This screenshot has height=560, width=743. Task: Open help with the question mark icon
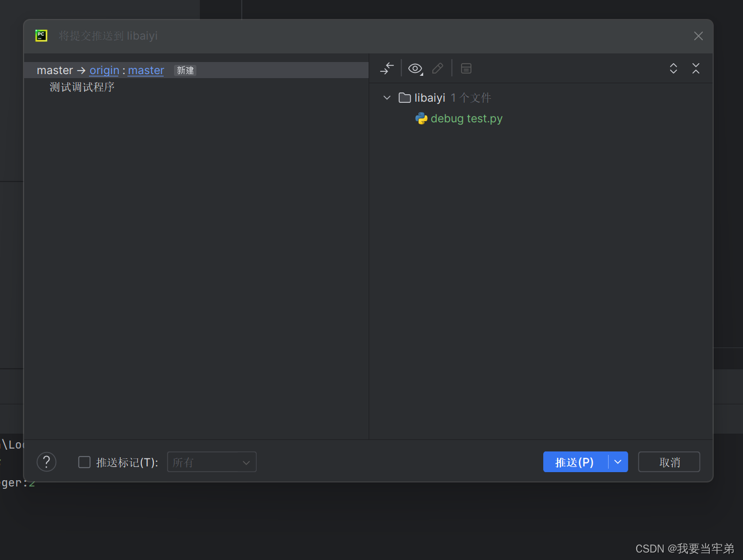pyautogui.click(x=47, y=462)
